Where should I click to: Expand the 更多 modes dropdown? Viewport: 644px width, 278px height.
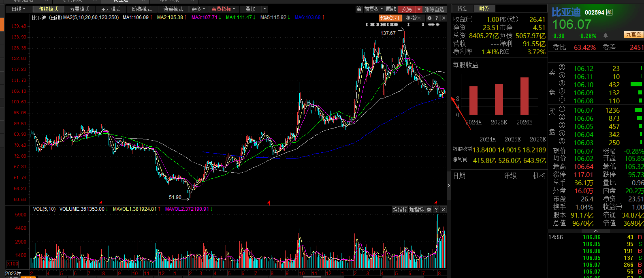[198, 9]
